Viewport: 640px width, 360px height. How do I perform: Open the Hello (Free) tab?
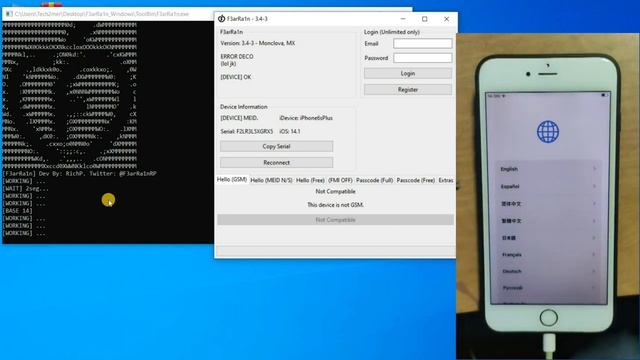pos(310,180)
